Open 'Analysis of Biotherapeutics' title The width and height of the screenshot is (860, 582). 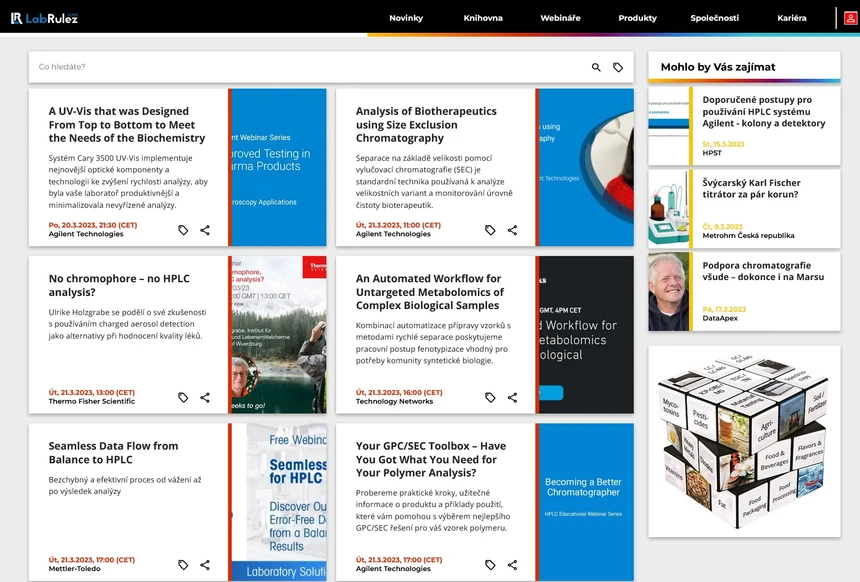(426, 125)
